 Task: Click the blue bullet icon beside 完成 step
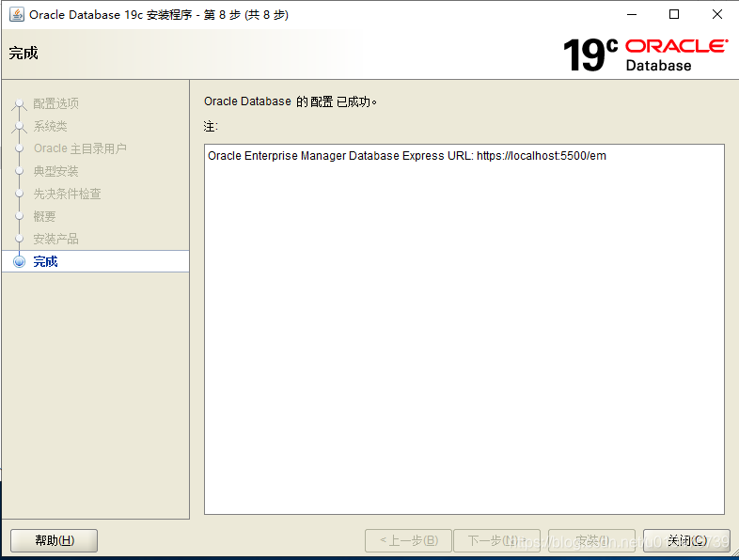20,261
